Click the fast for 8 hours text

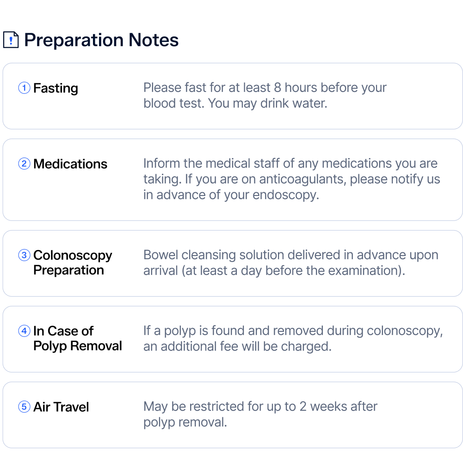pos(265,88)
